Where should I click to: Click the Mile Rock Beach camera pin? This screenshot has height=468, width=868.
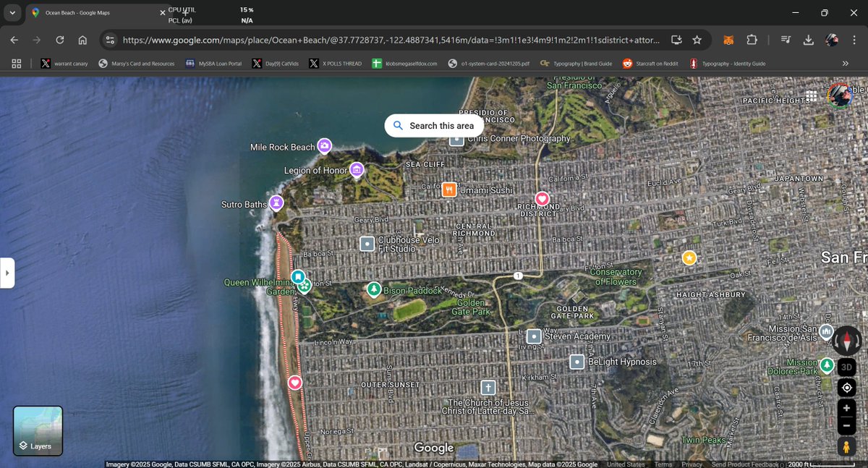pyautogui.click(x=325, y=146)
